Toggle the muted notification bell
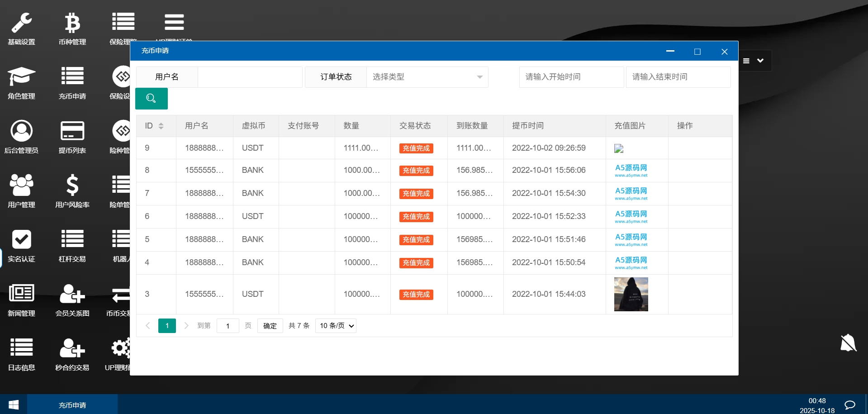The image size is (868, 414). point(848,343)
